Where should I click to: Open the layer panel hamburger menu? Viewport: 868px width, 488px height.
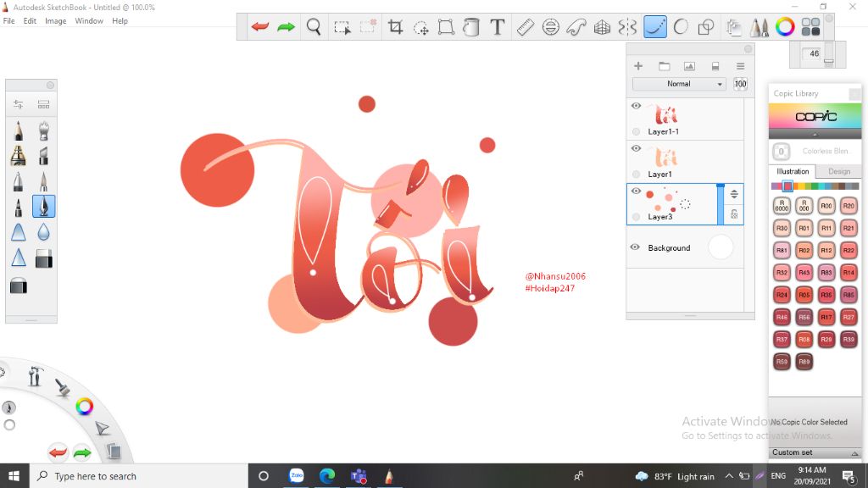740,66
